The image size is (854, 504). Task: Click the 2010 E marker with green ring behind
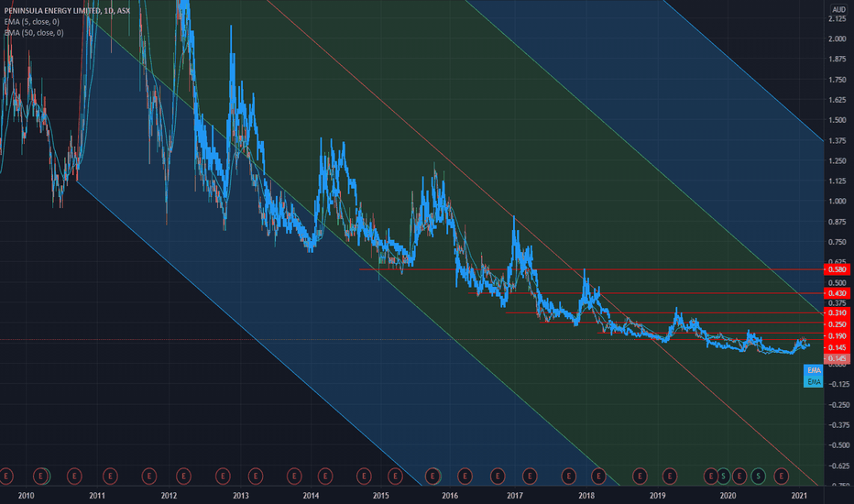[x=41, y=477]
